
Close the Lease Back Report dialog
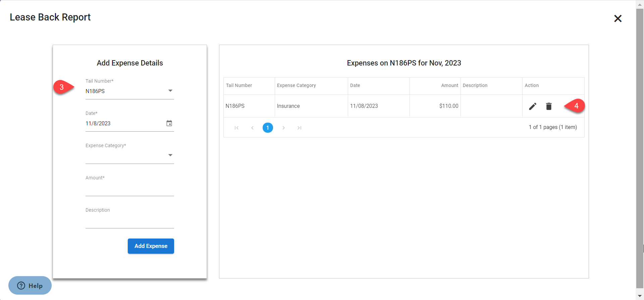tap(618, 18)
